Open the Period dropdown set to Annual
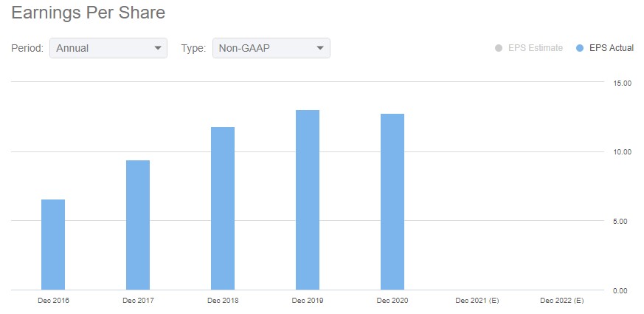This screenshot has width=644, height=314. point(108,48)
